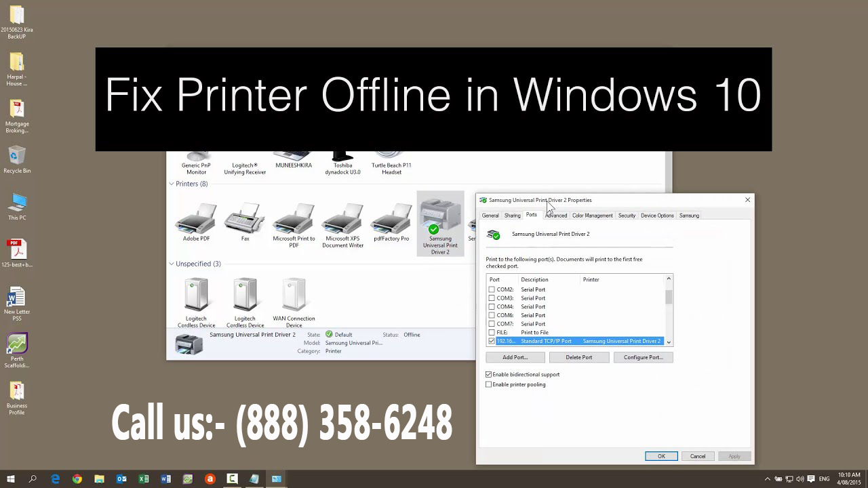Open Excel from the taskbar
Image resolution: width=868 pixels, height=488 pixels.
click(x=144, y=479)
